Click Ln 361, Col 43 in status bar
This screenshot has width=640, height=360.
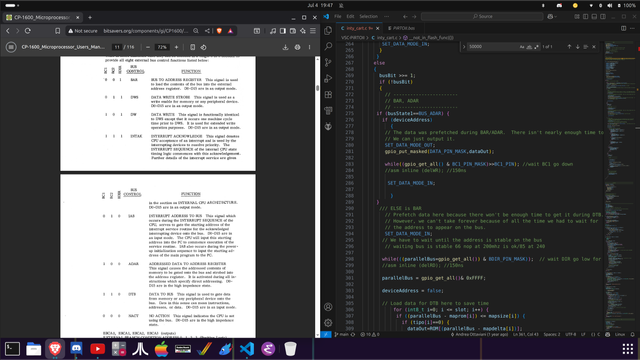coord(525,334)
